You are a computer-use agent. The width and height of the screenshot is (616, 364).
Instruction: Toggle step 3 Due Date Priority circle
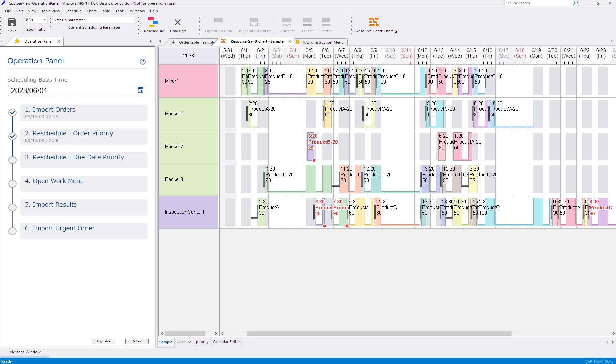(13, 160)
